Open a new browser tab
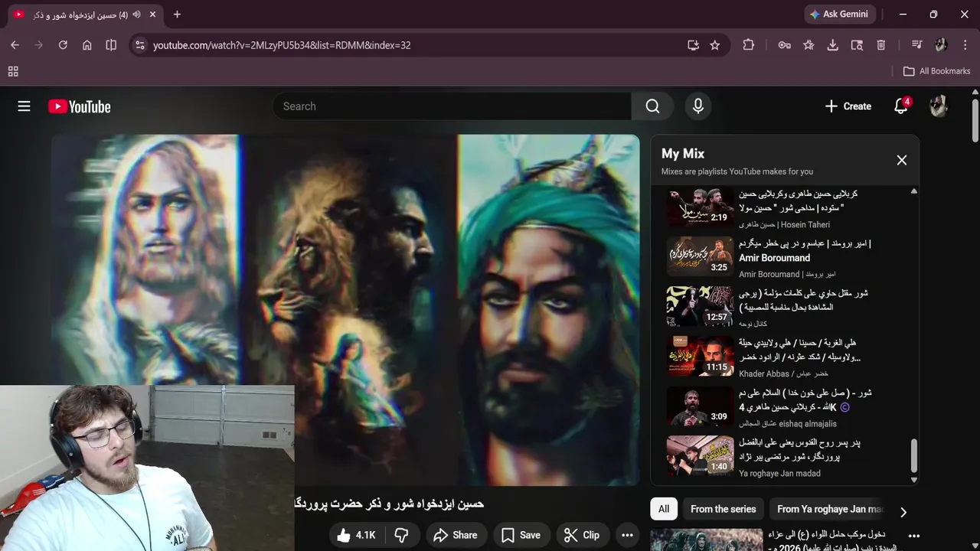 point(177,15)
